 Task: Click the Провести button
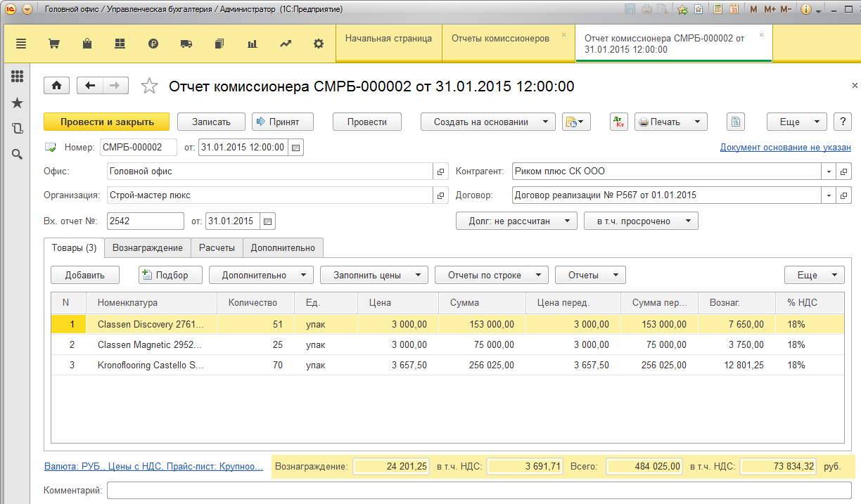[367, 122]
